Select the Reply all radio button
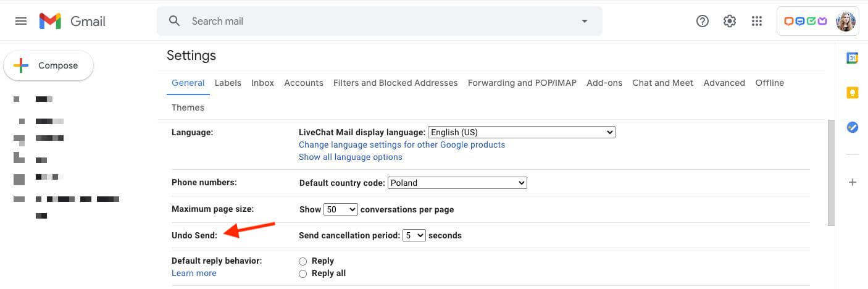 pos(303,274)
